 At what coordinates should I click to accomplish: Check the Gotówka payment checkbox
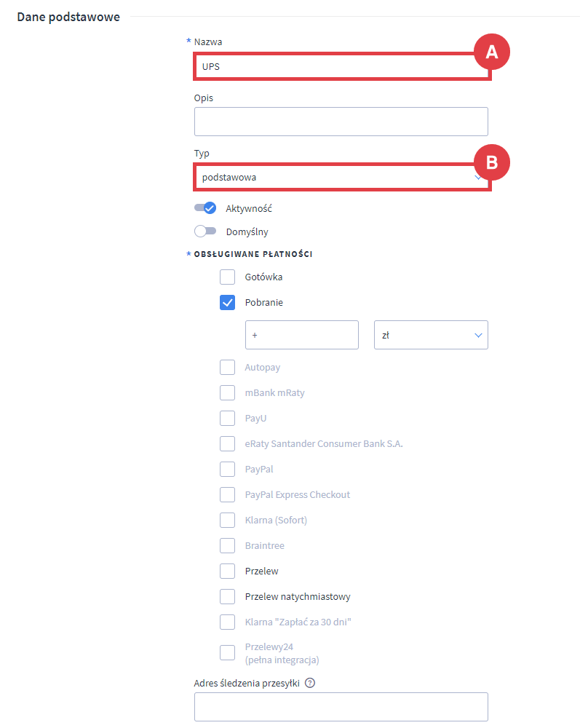(227, 277)
